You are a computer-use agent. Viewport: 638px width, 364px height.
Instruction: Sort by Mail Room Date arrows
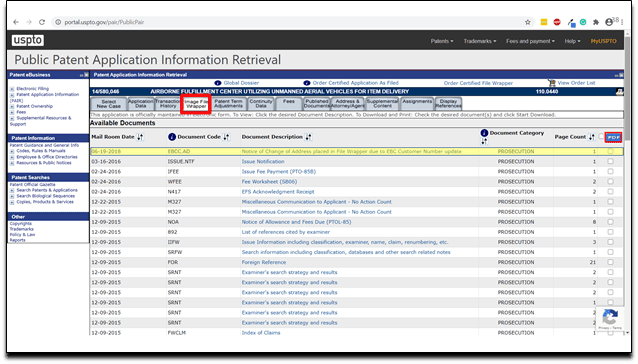pyautogui.click(x=140, y=137)
